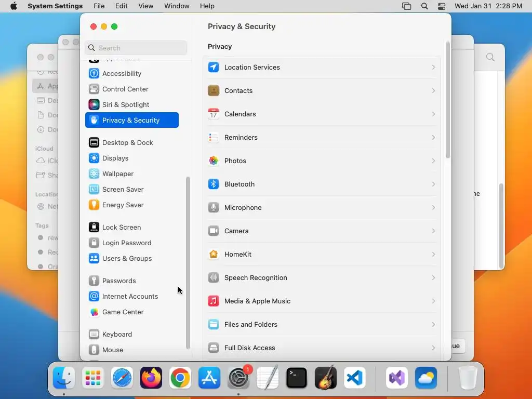Viewport: 532px width, 399px height.
Task: Expand the HomeKit row chevron
Action: tap(433, 254)
